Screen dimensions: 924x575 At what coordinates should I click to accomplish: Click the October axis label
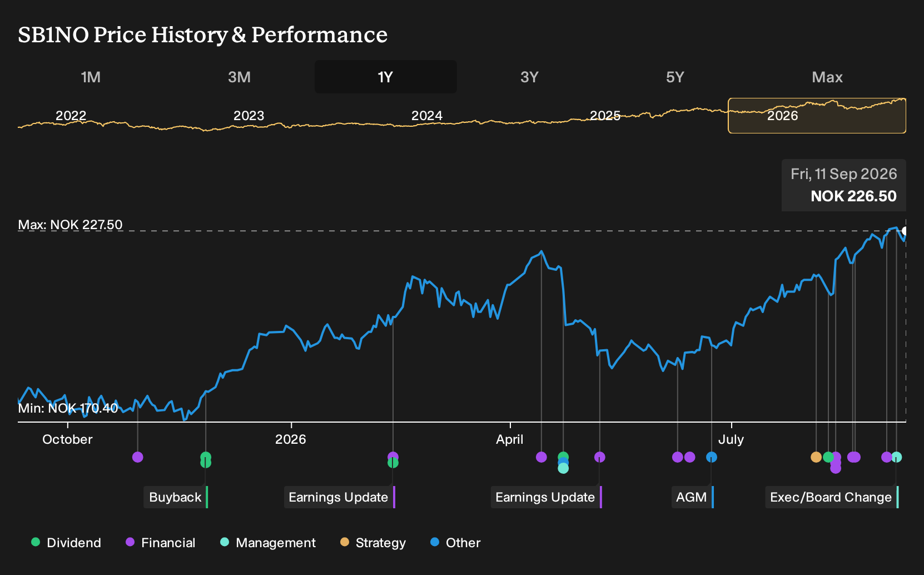[x=67, y=439]
